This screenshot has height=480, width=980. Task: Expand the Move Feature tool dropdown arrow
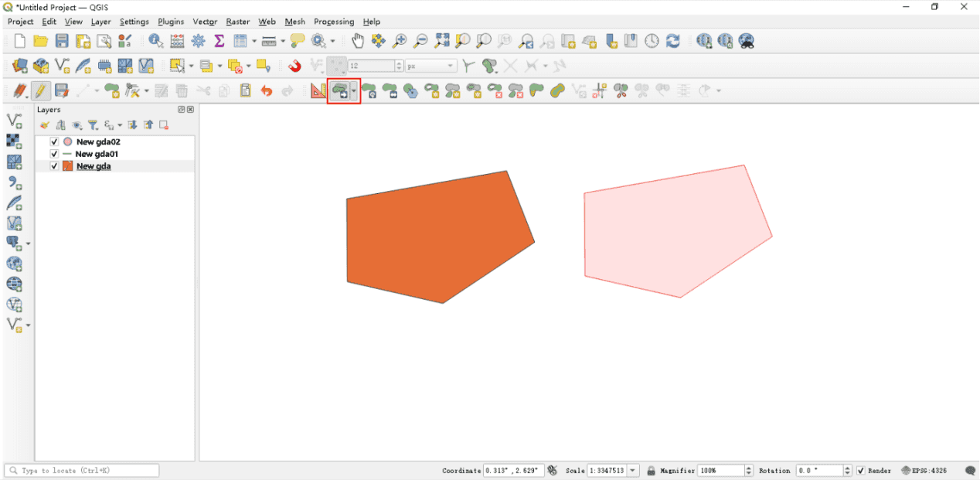(x=354, y=91)
